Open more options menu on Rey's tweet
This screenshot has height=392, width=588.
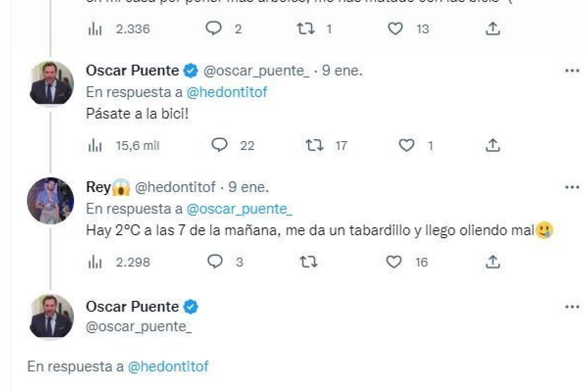[572, 188]
